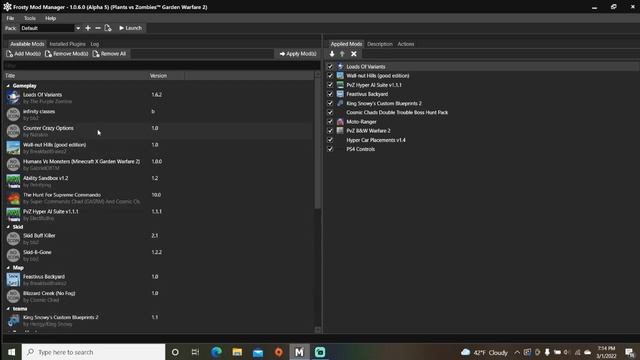Collapse the Gameplay category
This screenshot has width=640, height=360.
8,86
